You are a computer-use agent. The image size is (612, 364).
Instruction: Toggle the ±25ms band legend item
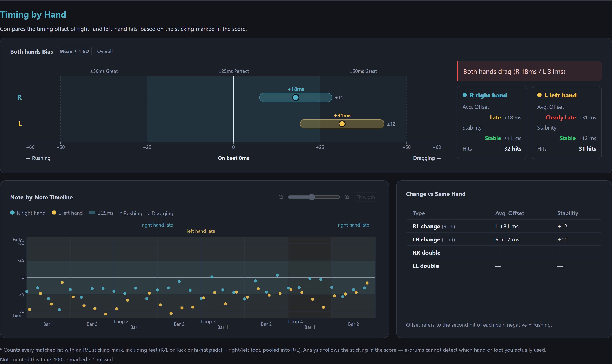pos(101,213)
